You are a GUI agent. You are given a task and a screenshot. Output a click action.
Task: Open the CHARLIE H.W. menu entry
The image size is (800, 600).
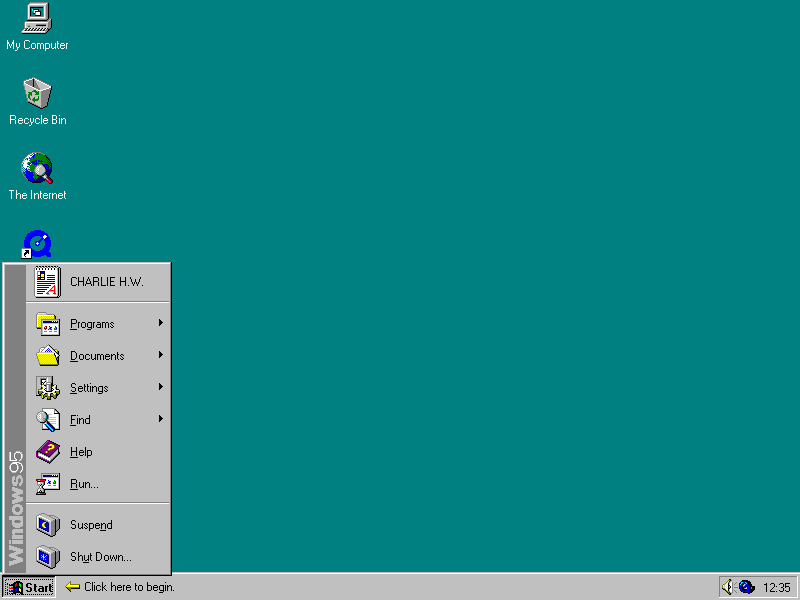[98, 282]
